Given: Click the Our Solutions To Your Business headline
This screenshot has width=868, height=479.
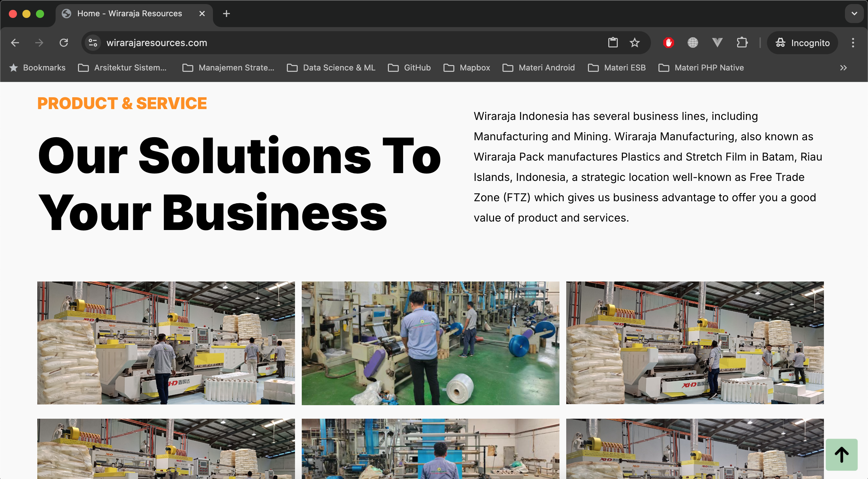Looking at the screenshot, I should point(239,184).
